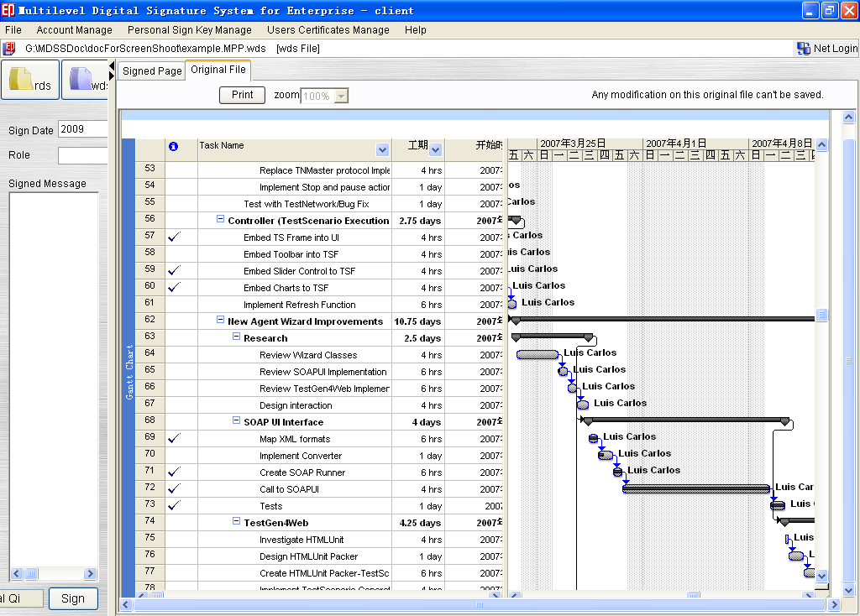Collapse the New Agent Wizard Improvements group
Image resolution: width=860 pixels, height=616 pixels.
(221, 320)
